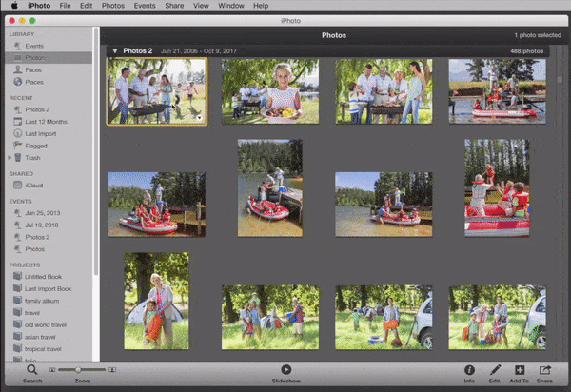Open the Share menu in menu bar
This screenshot has height=392, width=571.
tap(176, 6)
